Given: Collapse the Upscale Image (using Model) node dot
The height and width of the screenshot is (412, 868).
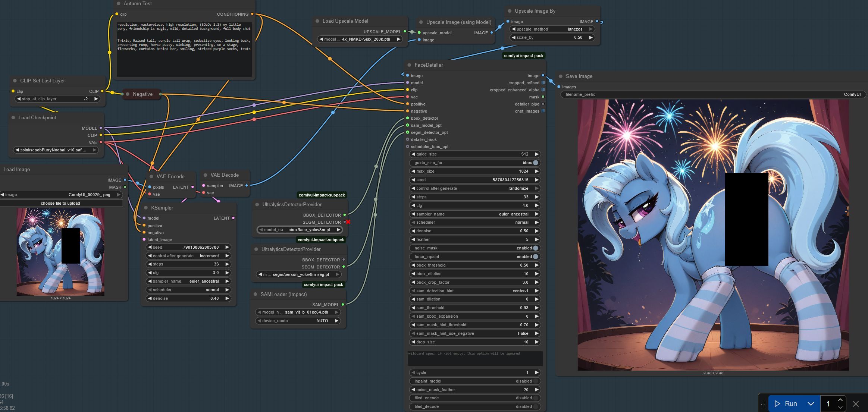Looking at the screenshot, I should point(421,22).
